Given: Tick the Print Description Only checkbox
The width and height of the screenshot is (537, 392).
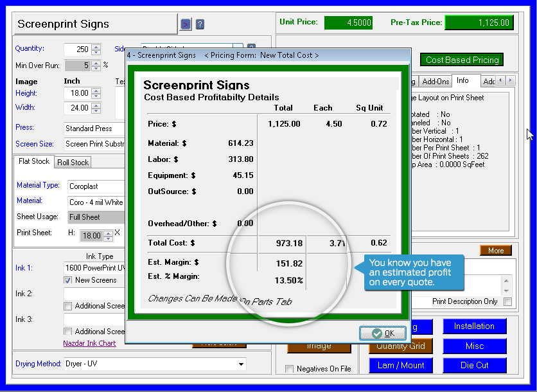Looking at the screenshot, I should pos(508,301).
